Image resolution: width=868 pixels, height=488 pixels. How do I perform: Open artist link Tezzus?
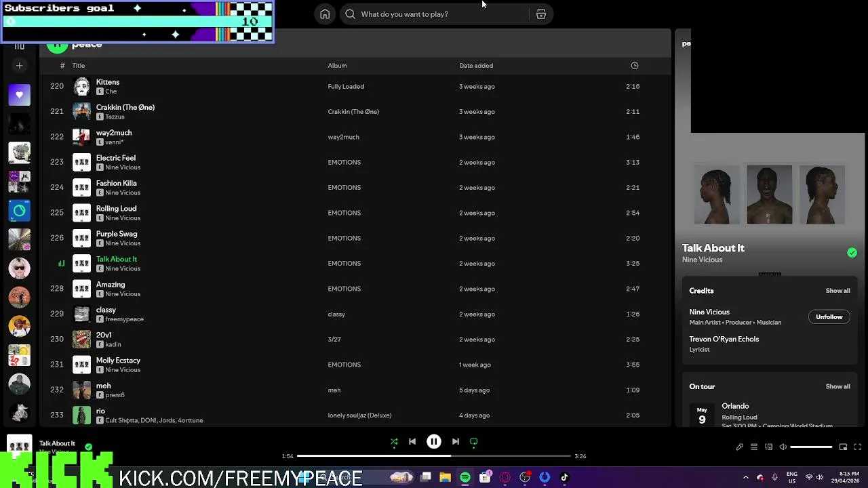coord(115,117)
